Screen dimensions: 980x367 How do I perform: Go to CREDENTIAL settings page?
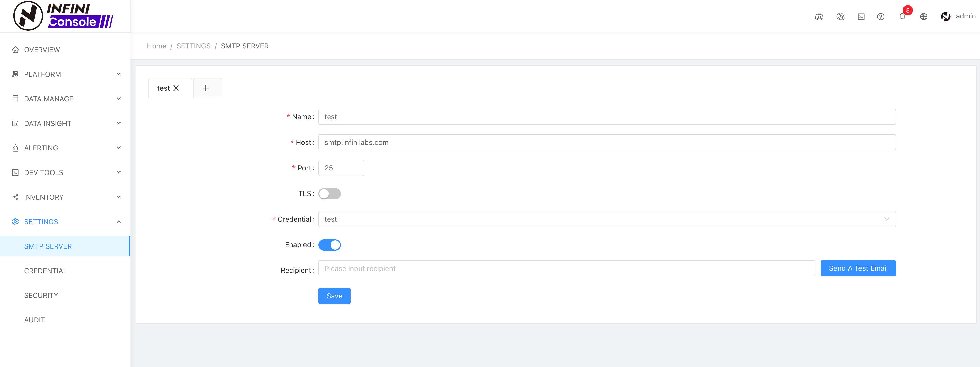coord(45,271)
